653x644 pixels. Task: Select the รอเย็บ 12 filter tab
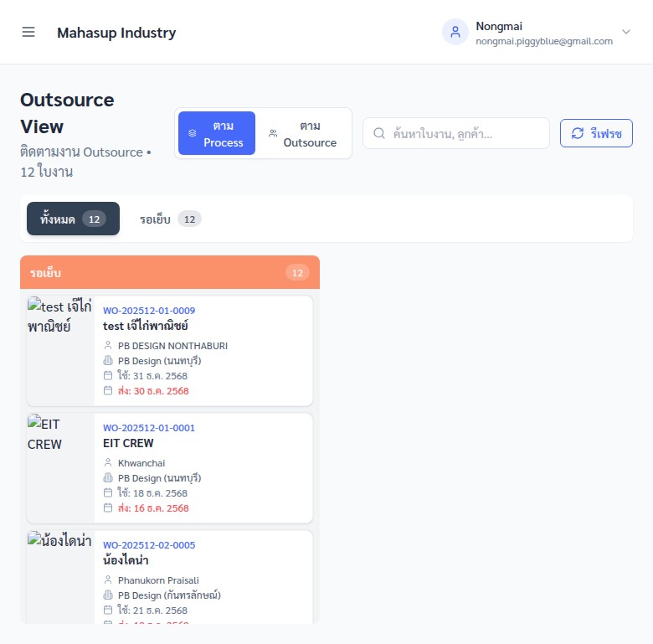(x=170, y=219)
